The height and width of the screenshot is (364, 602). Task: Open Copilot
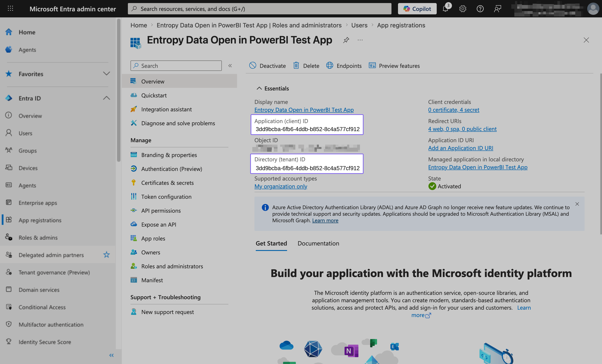click(417, 8)
